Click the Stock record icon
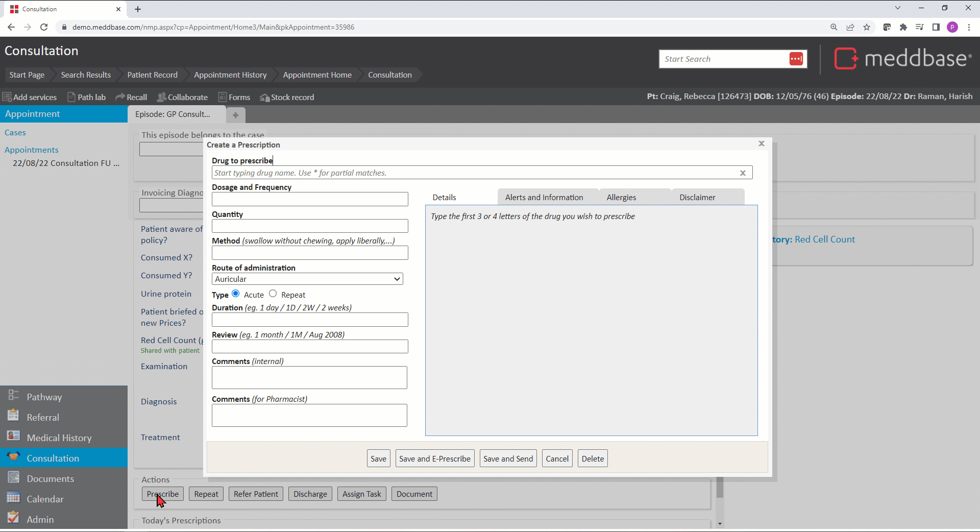This screenshot has height=532, width=980. (264, 97)
